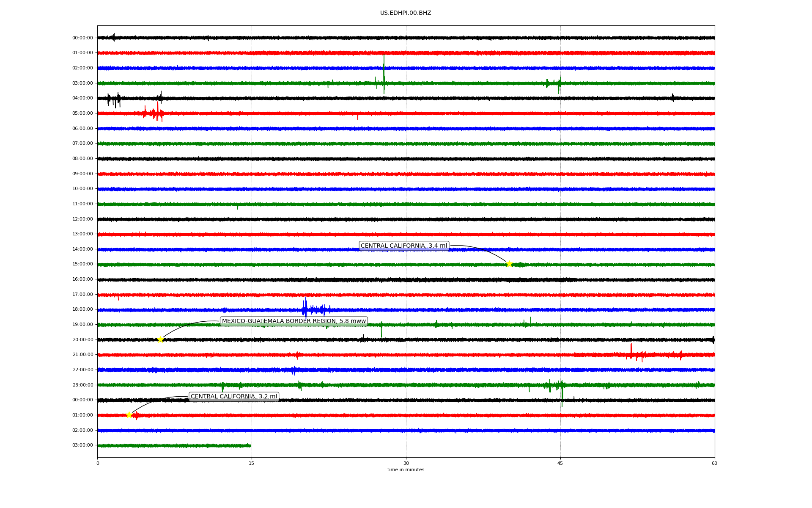Click the 18:00:00 row time label
The width and height of the screenshot is (812, 508).
(82, 309)
